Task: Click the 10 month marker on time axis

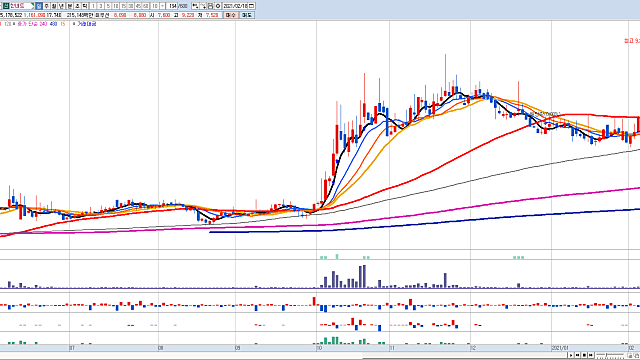Action: pyautogui.click(x=319, y=348)
